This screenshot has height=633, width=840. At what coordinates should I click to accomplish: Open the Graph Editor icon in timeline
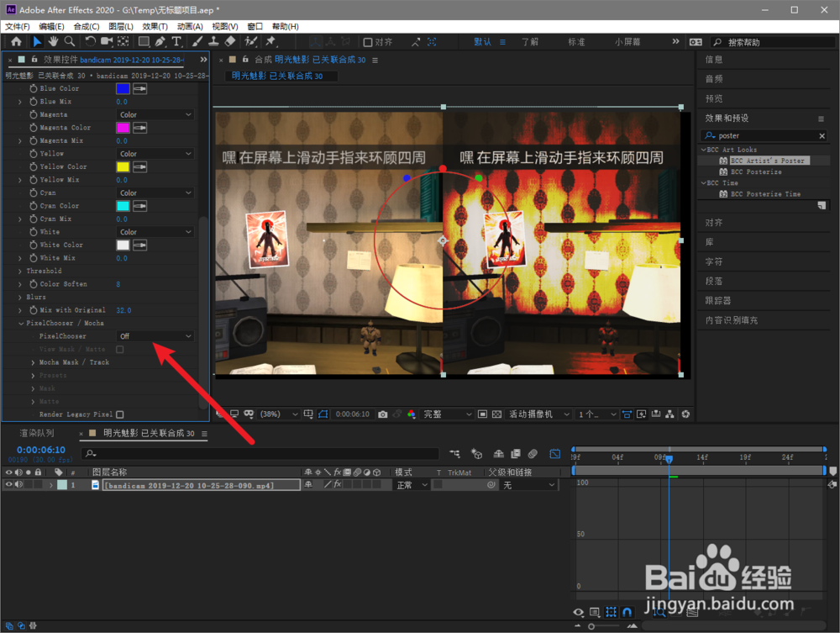555,454
